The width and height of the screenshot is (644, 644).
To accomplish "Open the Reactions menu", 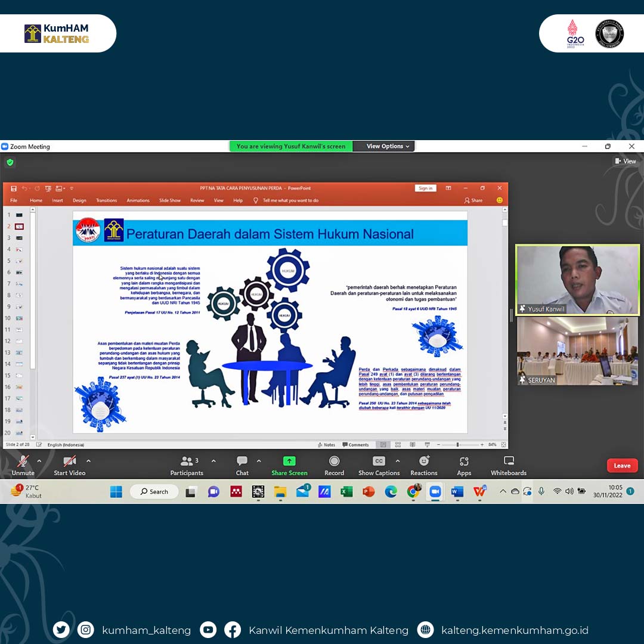I will pos(424,462).
